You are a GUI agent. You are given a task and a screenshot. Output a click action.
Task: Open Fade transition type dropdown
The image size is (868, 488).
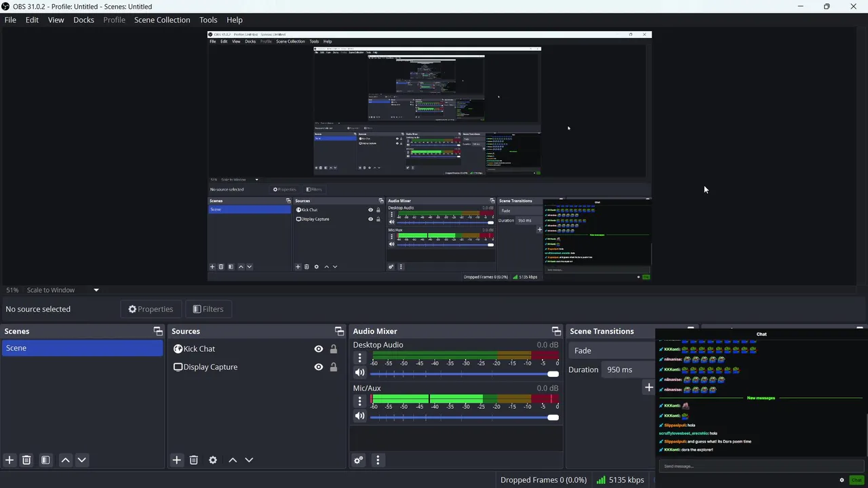point(612,350)
